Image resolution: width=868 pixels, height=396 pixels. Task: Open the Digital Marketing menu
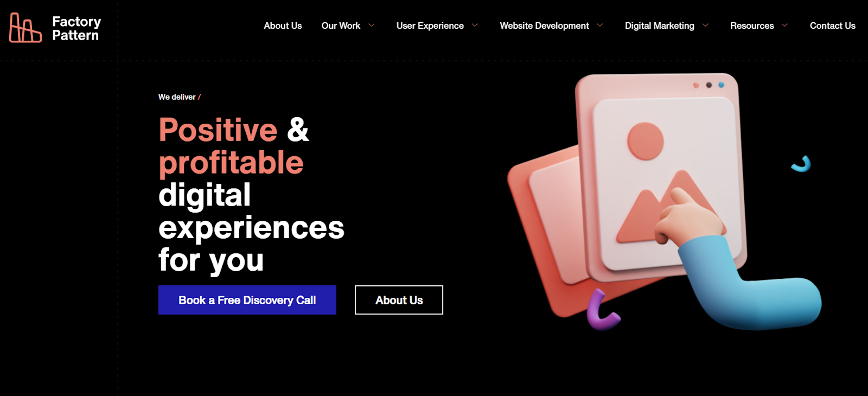659,25
